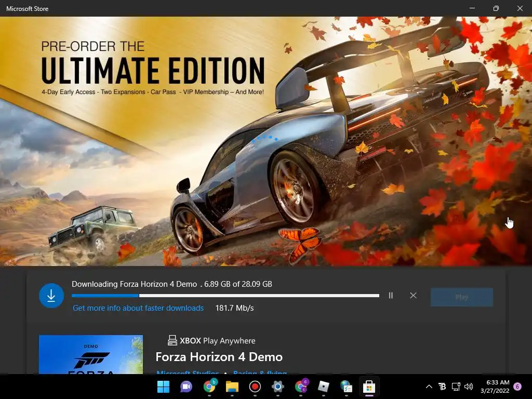Viewport: 532px width, 399px height.
Task: Open Chrome with the 'b' profile badge
Action: 209,387
